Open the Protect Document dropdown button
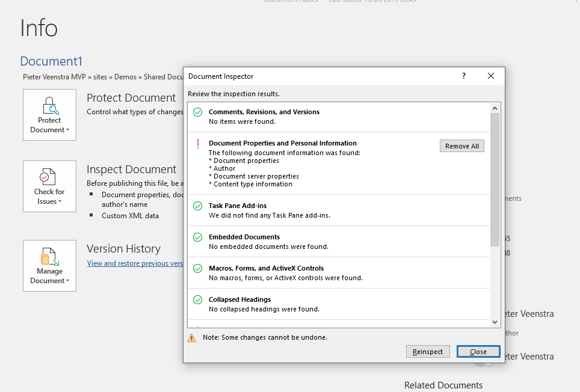 click(49, 114)
